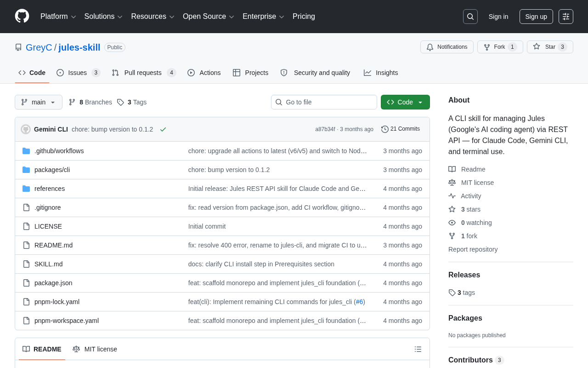Image resolution: width=588 pixels, height=368 pixels.
Task: Click the package.json file icon
Action: point(26,283)
